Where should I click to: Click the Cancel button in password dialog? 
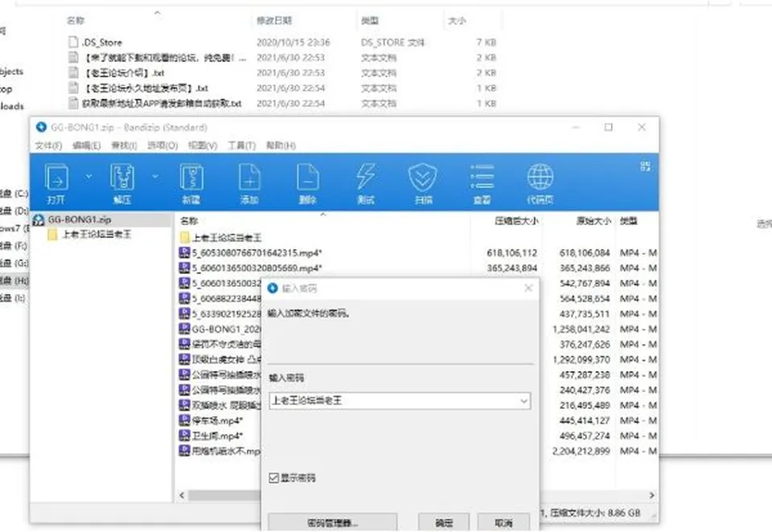pyautogui.click(x=503, y=522)
